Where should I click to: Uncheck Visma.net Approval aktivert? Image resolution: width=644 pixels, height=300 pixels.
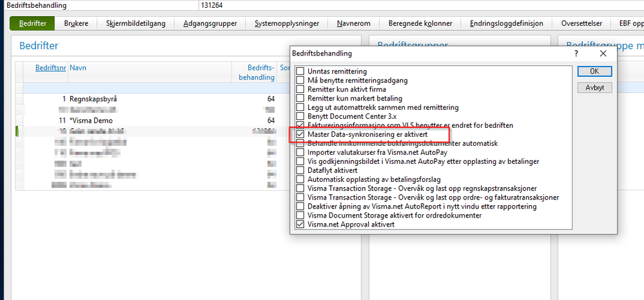click(x=300, y=225)
